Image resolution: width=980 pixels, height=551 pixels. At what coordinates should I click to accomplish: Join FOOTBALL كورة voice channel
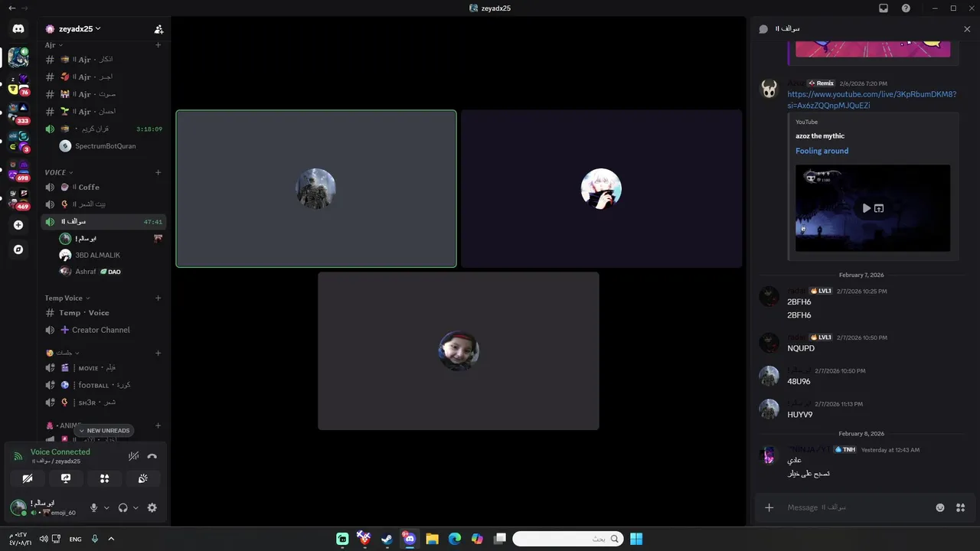[x=103, y=385]
